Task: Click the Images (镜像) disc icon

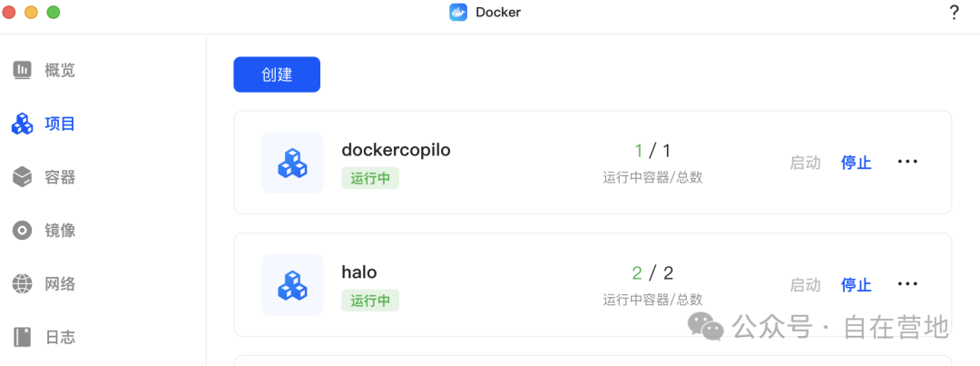Action: tap(23, 231)
